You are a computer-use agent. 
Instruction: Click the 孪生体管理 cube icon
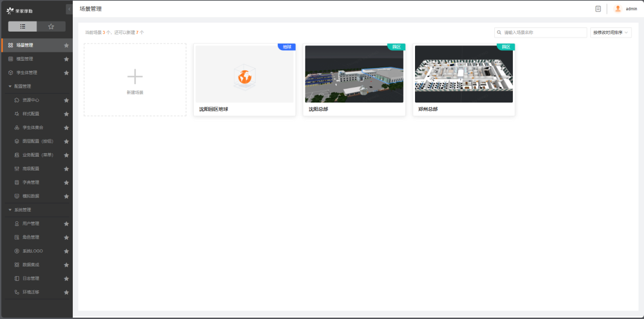pyautogui.click(x=11, y=73)
